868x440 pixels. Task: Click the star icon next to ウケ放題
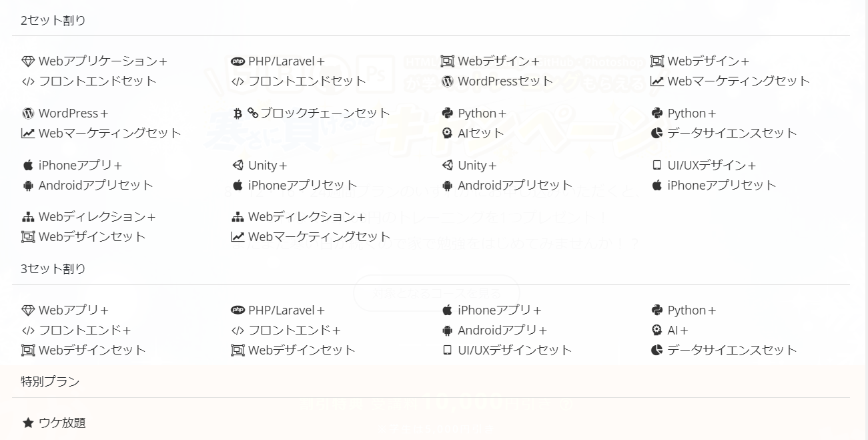(27, 421)
